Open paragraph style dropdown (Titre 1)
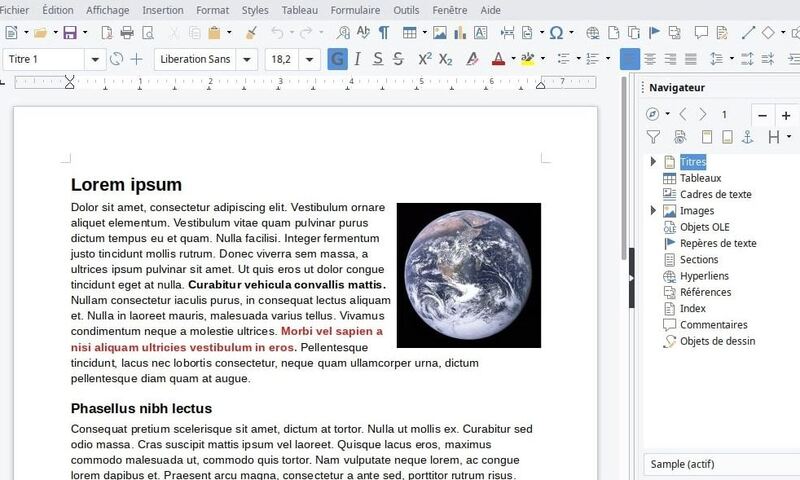The height and width of the screenshot is (480, 800). (95, 60)
